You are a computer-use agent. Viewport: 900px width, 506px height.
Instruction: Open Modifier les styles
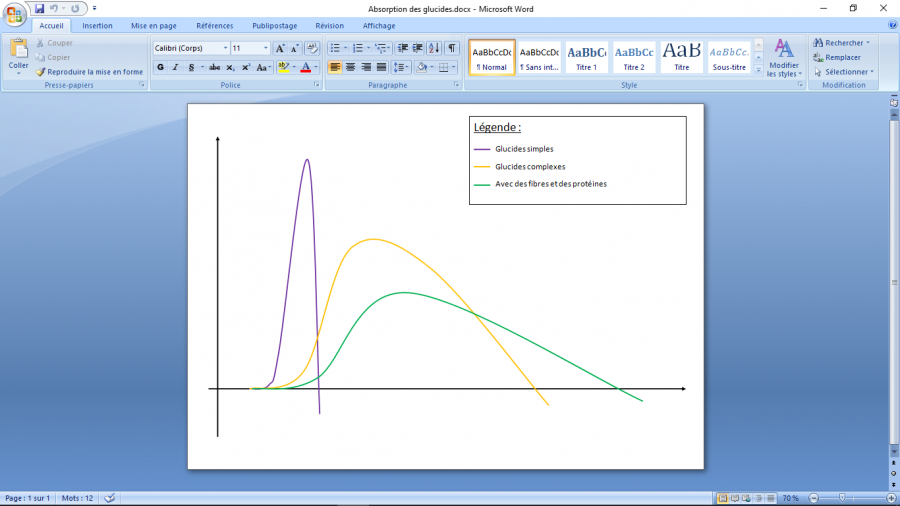point(783,58)
